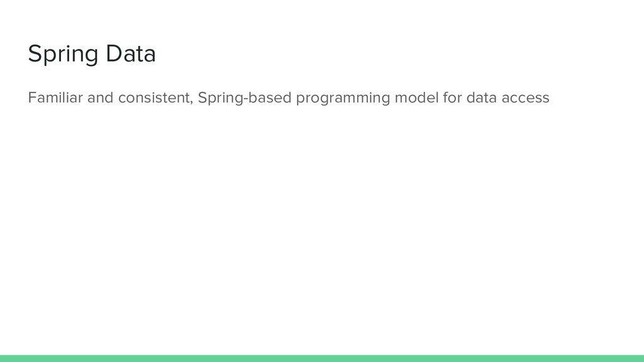
Task: Click the final "a" of title "Data"
Action: [x=150, y=56]
